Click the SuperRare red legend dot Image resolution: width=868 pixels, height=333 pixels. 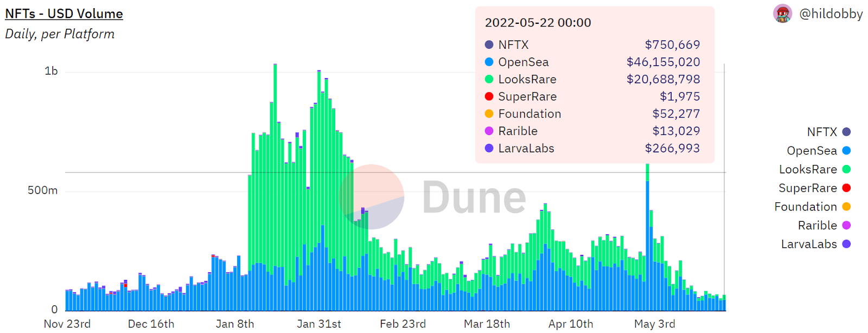846,188
